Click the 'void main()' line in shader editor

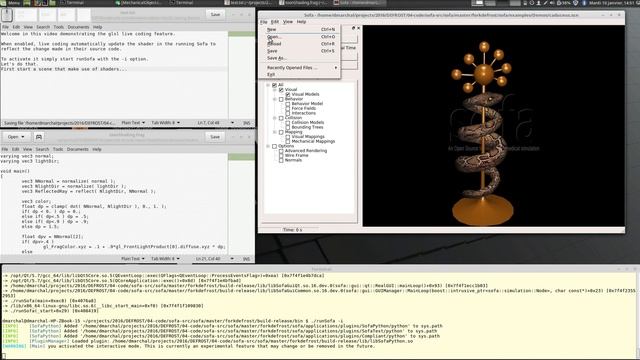pyautogui.click(x=15, y=171)
